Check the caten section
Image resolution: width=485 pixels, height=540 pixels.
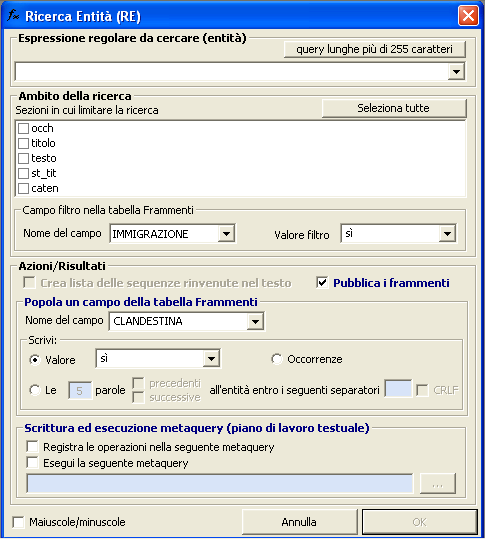point(23,188)
